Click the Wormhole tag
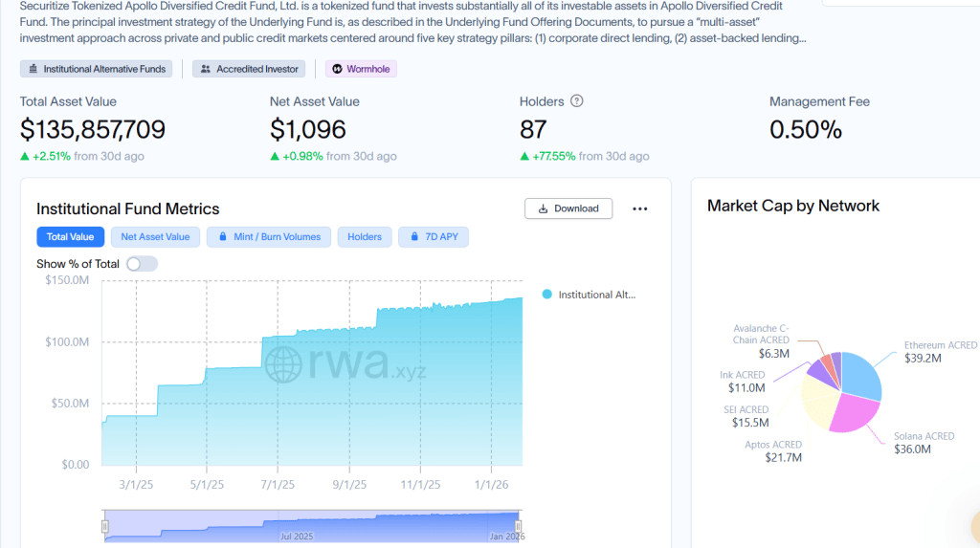This screenshot has height=548, width=980. [361, 69]
